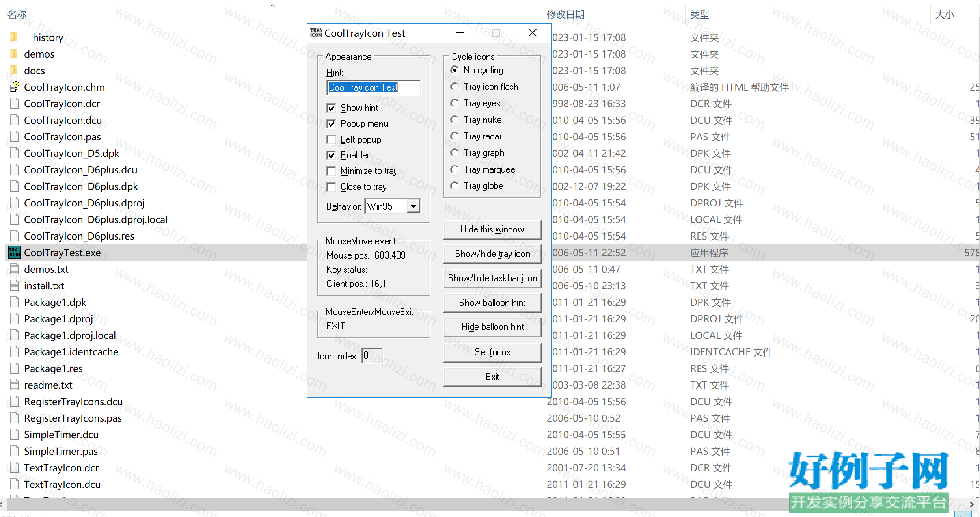The height and width of the screenshot is (517, 980).
Task: Select the No cycling radio button
Action: [x=455, y=70]
